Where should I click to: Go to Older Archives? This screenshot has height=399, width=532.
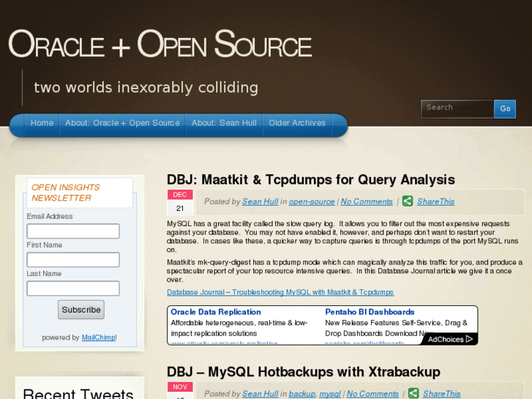pos(297,123)
